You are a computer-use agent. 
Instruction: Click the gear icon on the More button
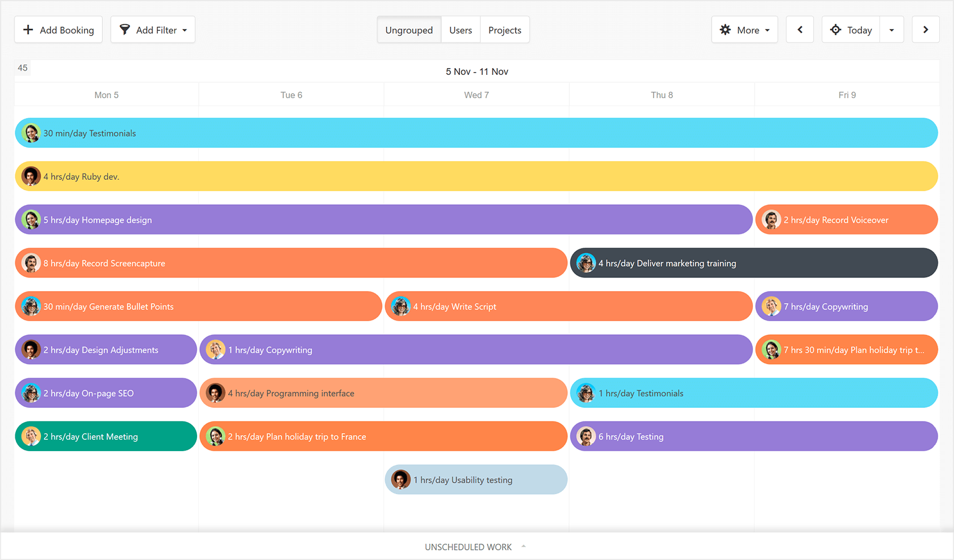[x=726, y=30]
